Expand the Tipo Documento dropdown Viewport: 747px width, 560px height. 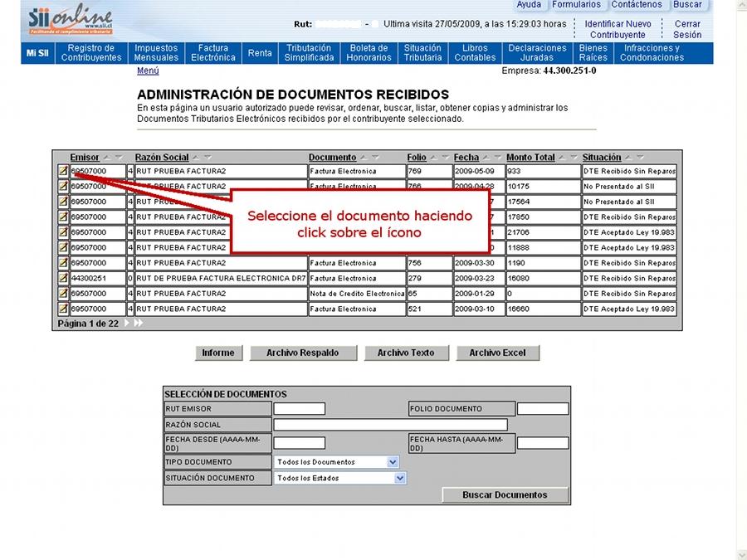tap(393, 462)
